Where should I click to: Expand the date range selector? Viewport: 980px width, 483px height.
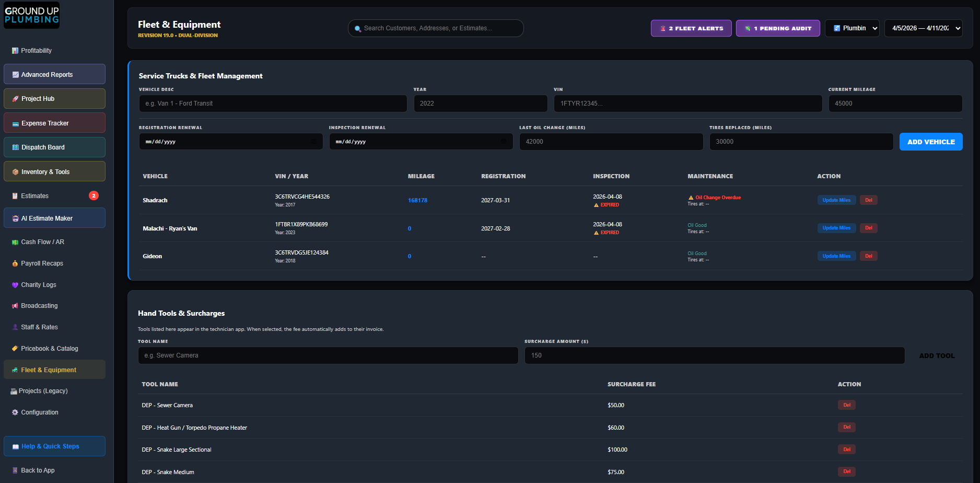click(x=923, y=28)
